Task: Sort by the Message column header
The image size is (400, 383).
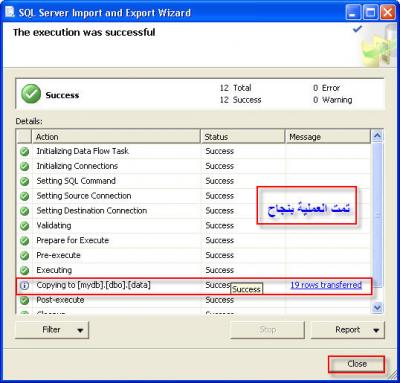Action: 328,137
